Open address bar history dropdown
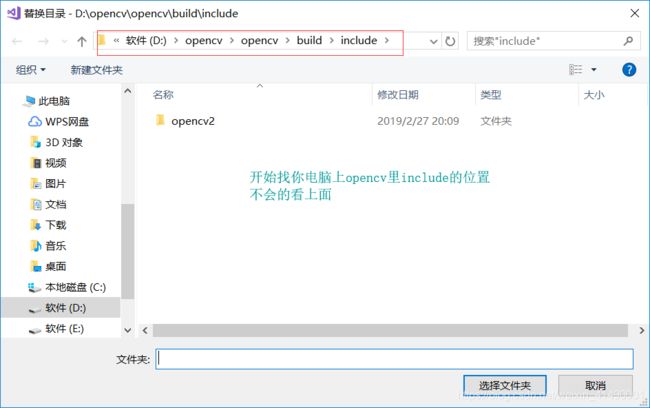 click(434, 41)
